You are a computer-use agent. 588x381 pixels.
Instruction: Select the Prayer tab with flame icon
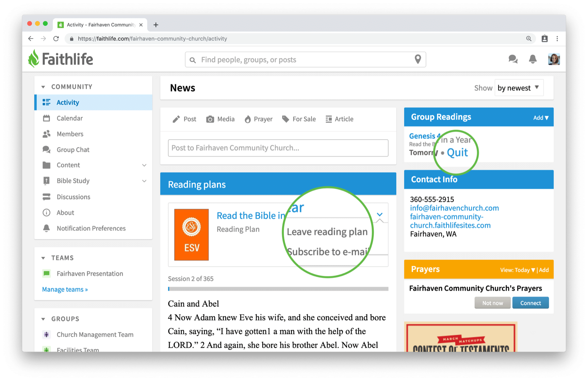point(258,119)
